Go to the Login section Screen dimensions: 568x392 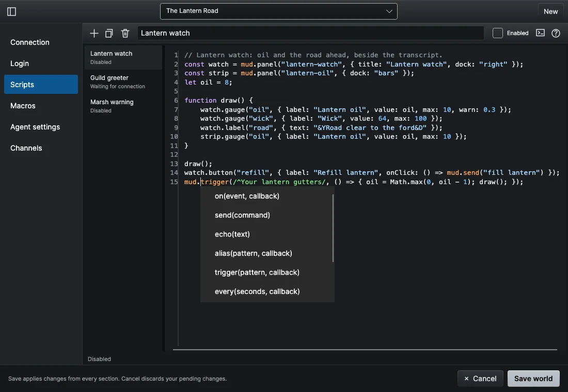point(41,63)
